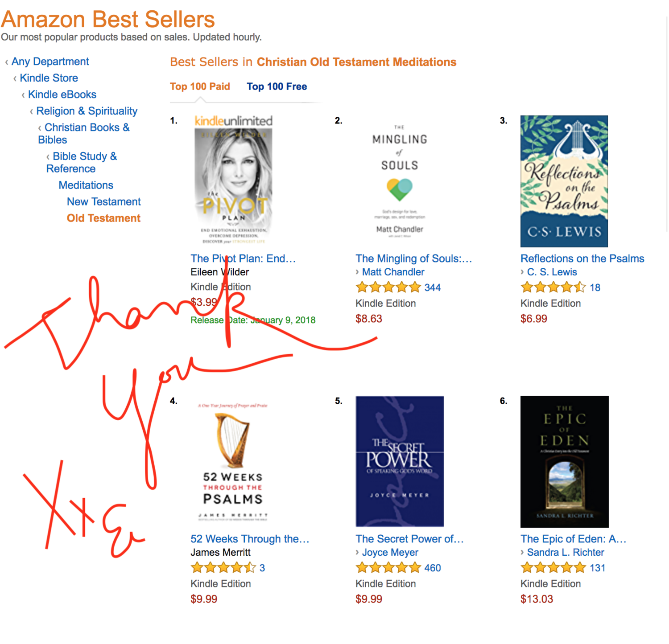Click star rating for Reflections on the Psalms

(553, 287)
